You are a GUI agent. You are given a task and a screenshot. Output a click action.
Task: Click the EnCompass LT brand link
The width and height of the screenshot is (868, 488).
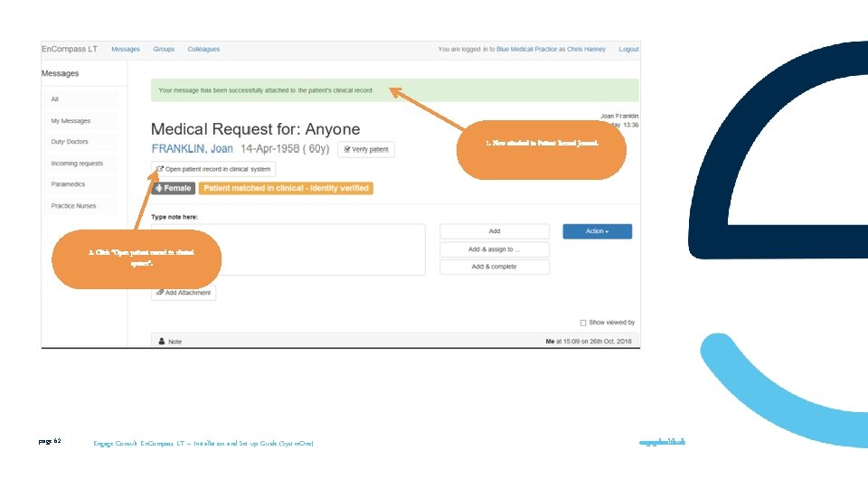click(x=70, y=49)
